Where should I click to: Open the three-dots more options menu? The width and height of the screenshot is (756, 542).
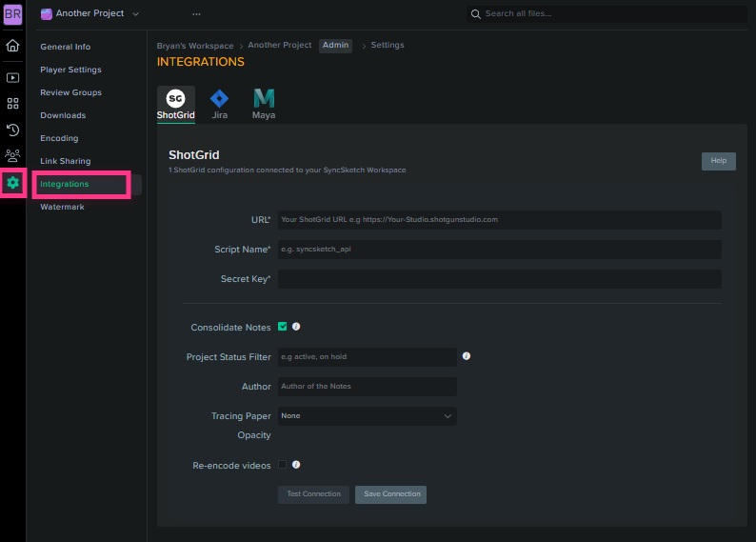pyautogui.click(x=196, y=14)
